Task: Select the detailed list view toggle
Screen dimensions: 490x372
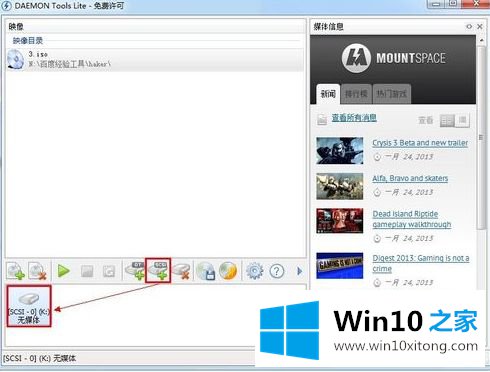Action: [x=447, y=120]
